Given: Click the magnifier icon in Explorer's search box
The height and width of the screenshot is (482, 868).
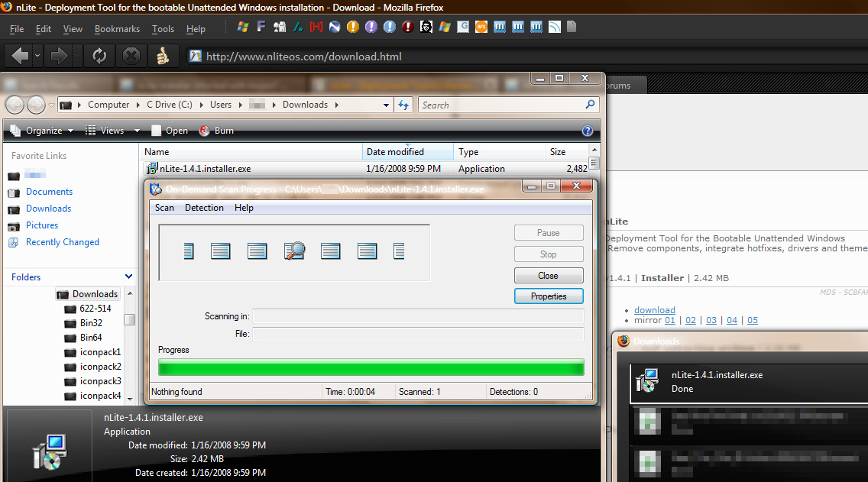Looking at the screenshot, I should pos(590,104).
